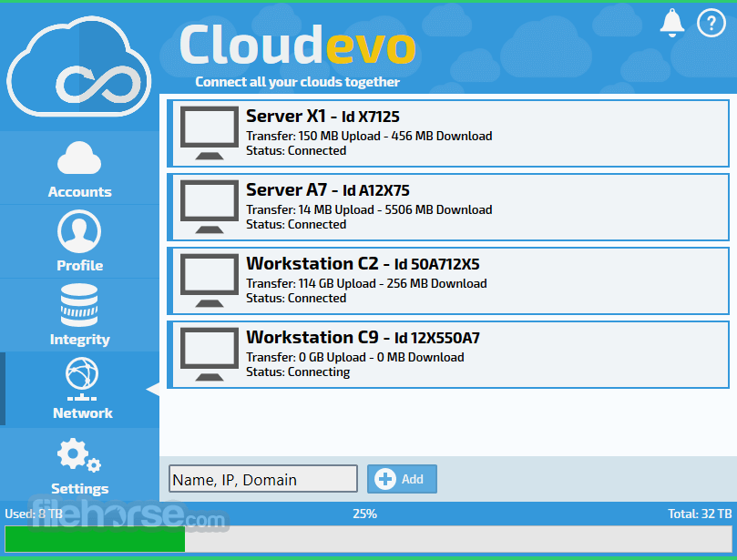Screen dimensions: 737x560
Task: Open the Accounts cloud icon
Action: 79,158
